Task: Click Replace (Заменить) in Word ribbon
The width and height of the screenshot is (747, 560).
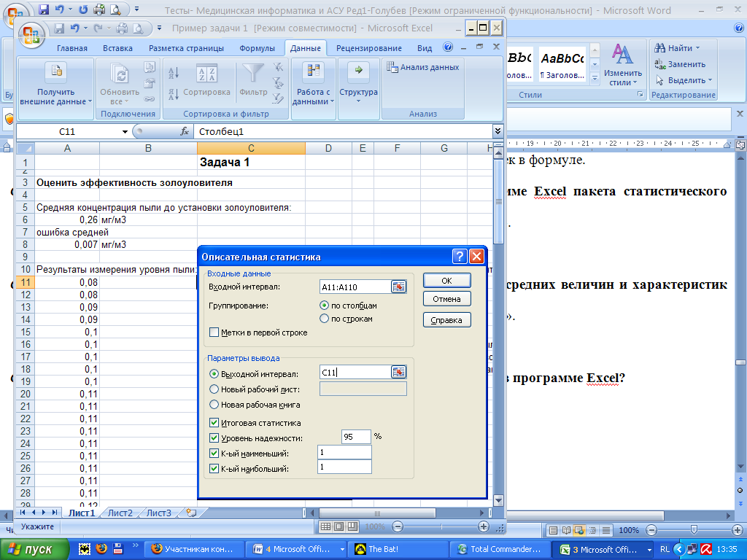Action: pos(680,64)
